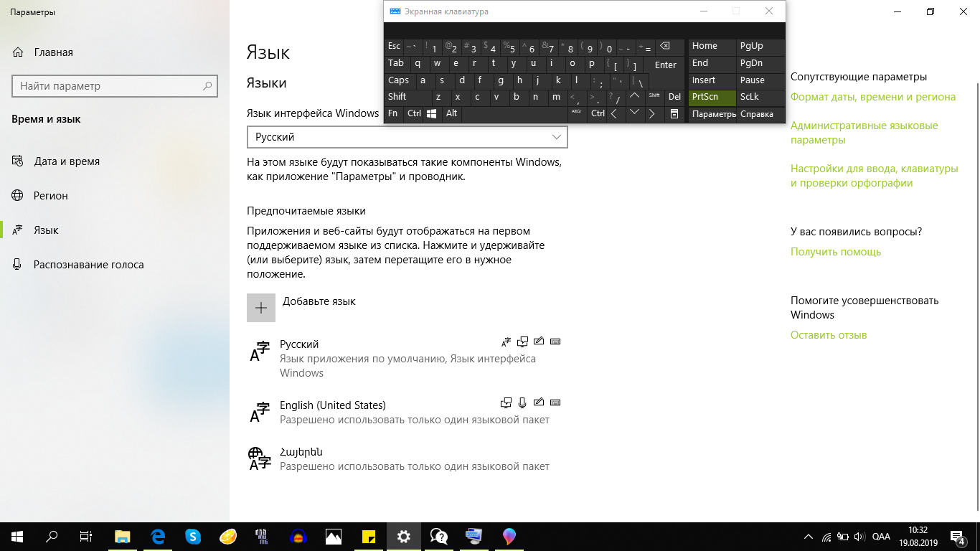Open the Photos app from the taskbar

click(334, 536)
